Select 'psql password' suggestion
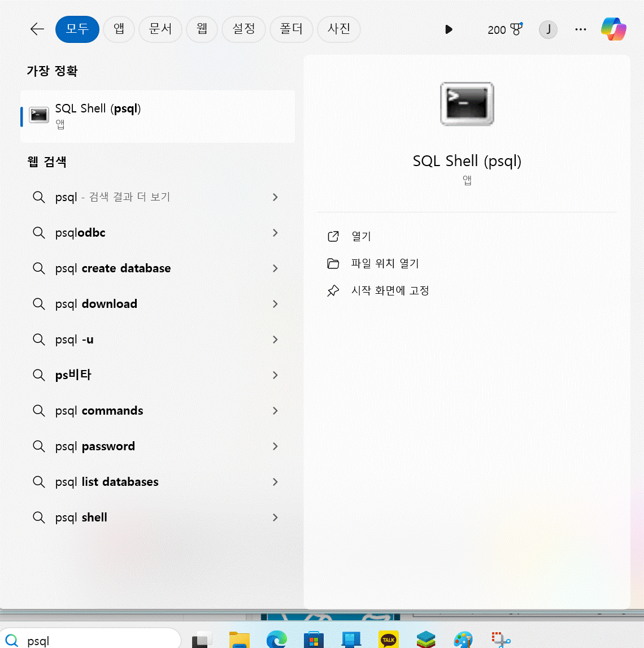Screen dimensions: 644x648 click(158, 446)
